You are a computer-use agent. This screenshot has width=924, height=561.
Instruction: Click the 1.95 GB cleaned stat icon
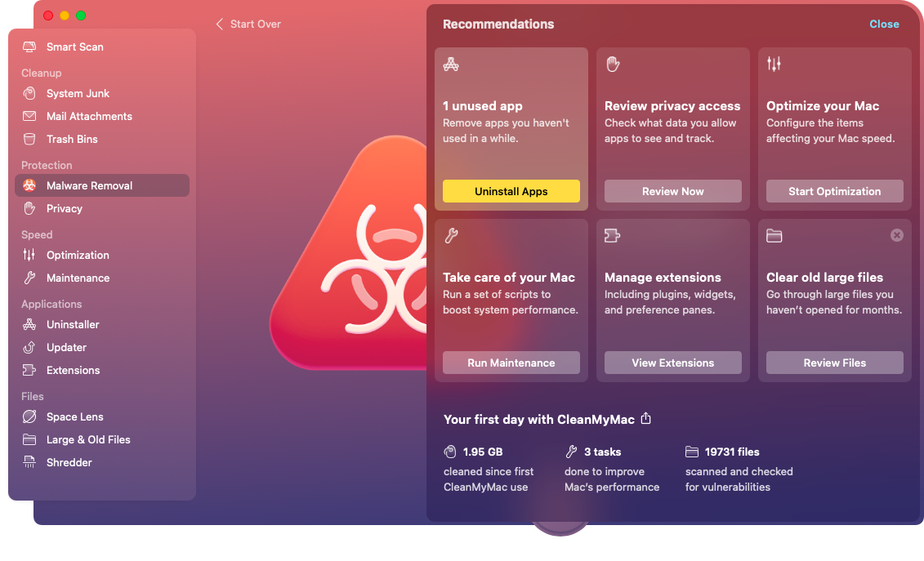click(450, 452)
